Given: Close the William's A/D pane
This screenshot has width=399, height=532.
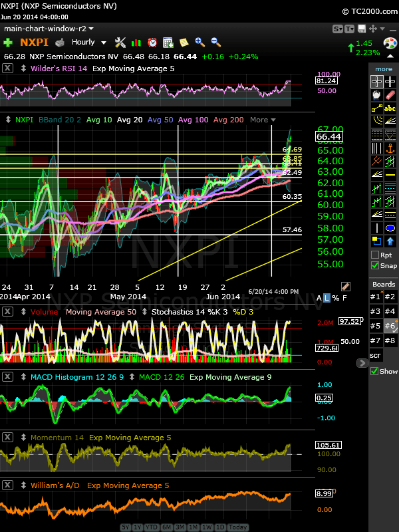Looking at the screenshot, I should pyautogui.click(x=8, y=485).
